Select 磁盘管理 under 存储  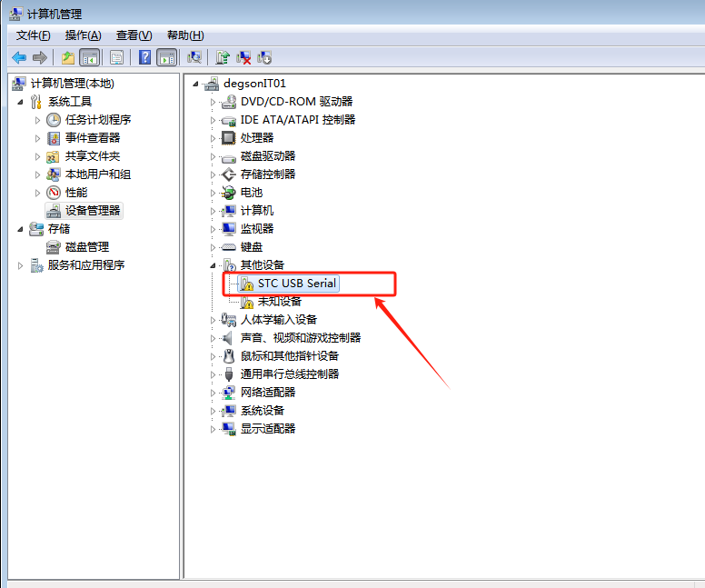pos(87,247)
